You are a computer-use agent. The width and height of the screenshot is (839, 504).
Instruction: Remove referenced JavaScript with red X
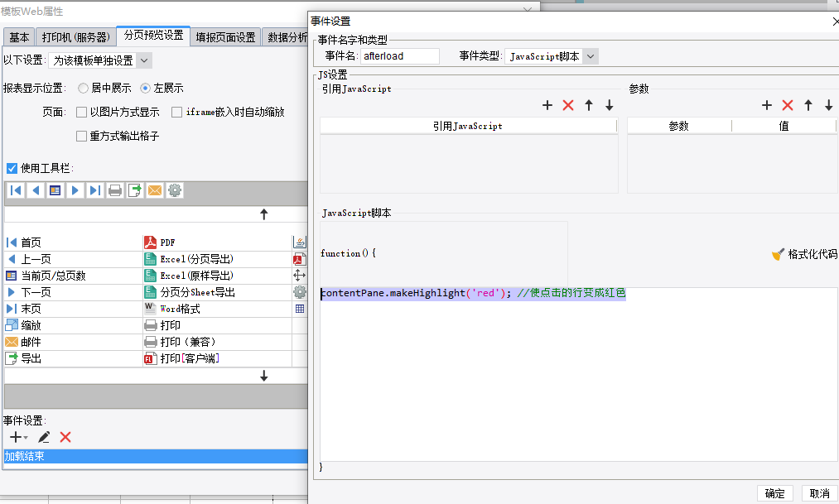point(568,105)
